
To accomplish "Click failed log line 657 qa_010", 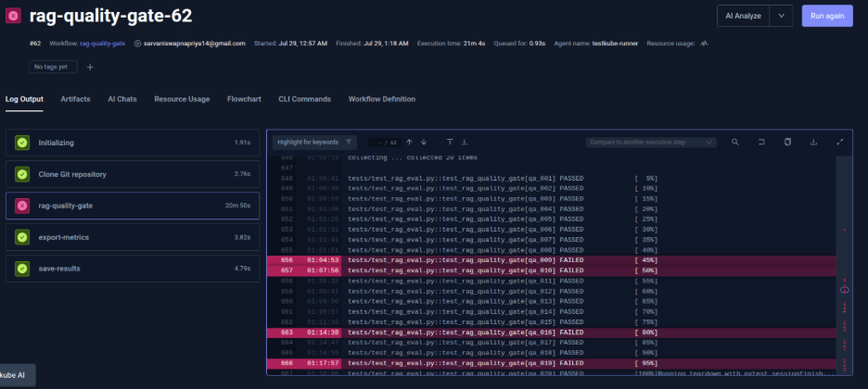I will tap(552, 270).
